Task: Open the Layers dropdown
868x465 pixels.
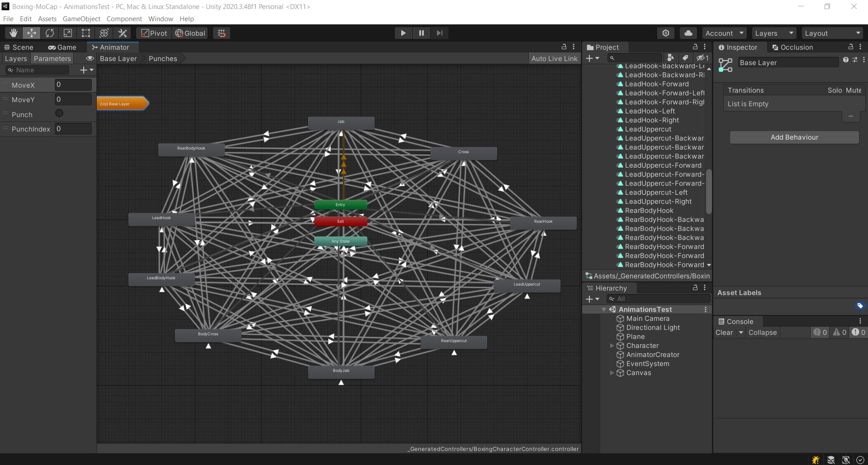Action: pos(773,33)
